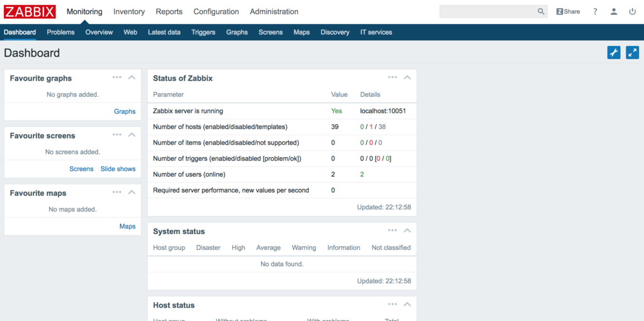Viewport: 644px width, 321px height.
Task: Open Favourite graphs three-dot menu
Action: click(x=117, y=77)
